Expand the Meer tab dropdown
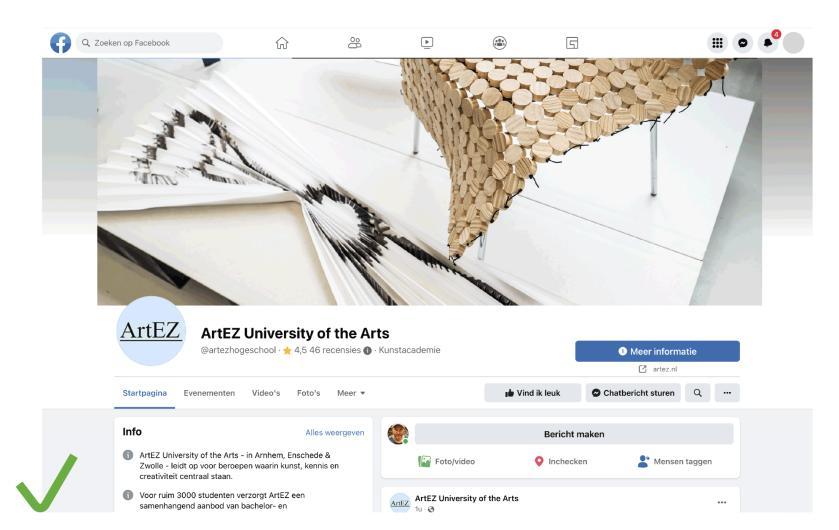 [351, 393]
